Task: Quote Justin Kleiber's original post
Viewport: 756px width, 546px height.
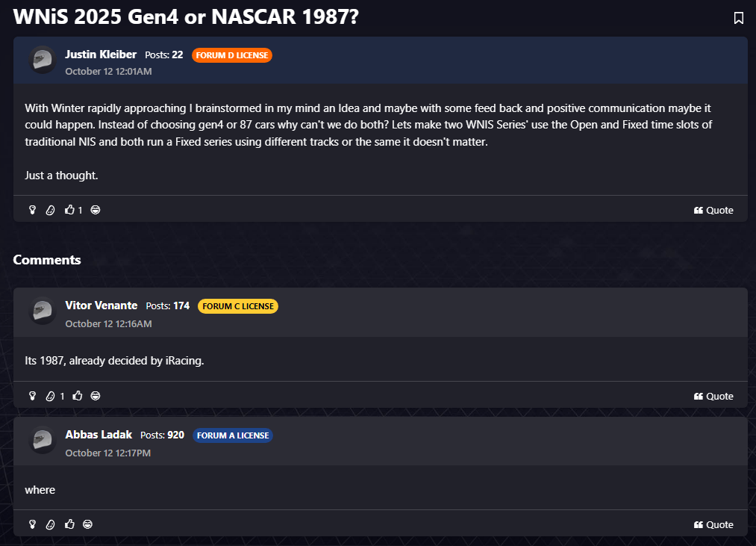Action: coord(713,210)
